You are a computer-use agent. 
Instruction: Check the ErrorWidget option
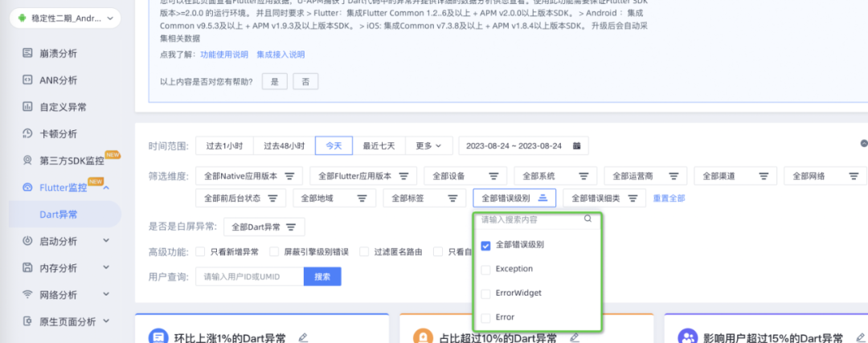(486, 294)
